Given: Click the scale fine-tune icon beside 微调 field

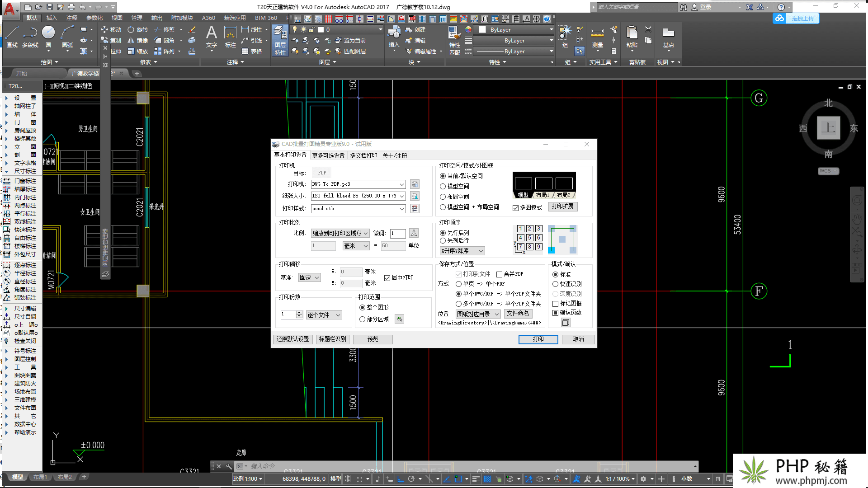Looking at the screenshot, I should (x=414, y=233).
